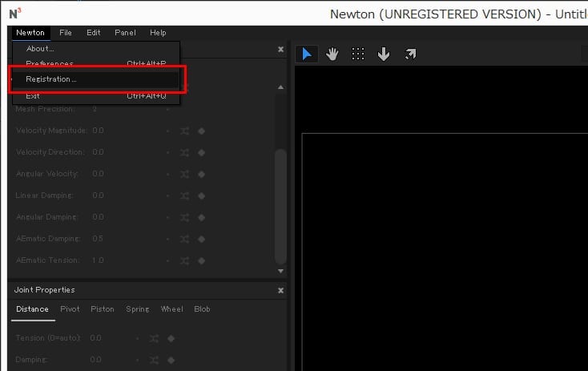
Task: Click the dotted grid tool icon
Action: (x=358, y=54)
